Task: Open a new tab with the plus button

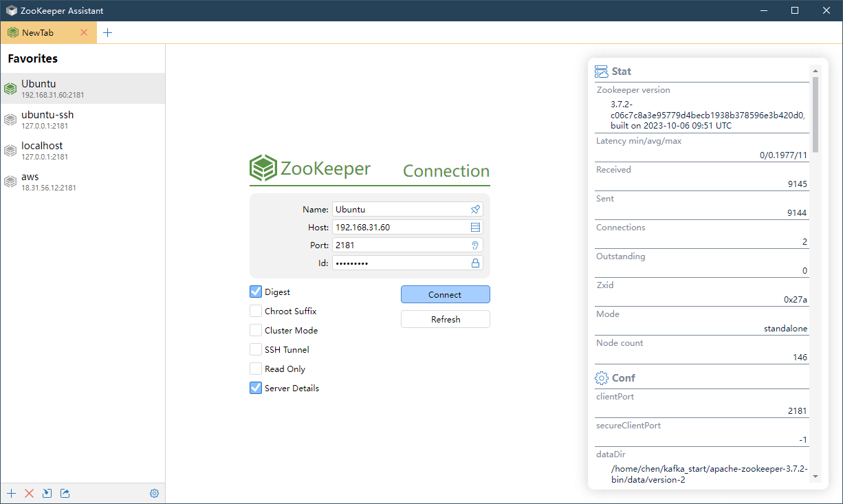Action: (107, 32)
